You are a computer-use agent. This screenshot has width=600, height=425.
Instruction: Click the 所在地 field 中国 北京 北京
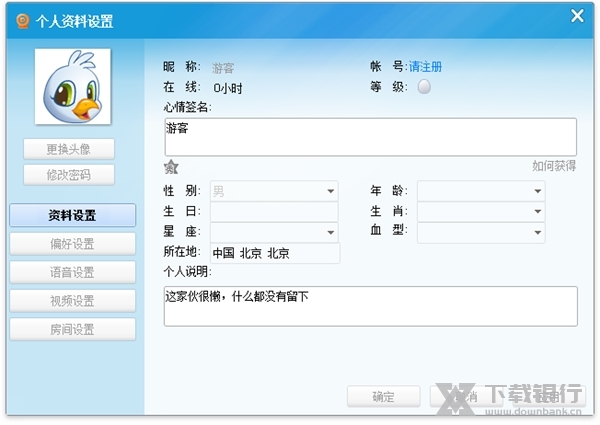(x=275, y=253)
